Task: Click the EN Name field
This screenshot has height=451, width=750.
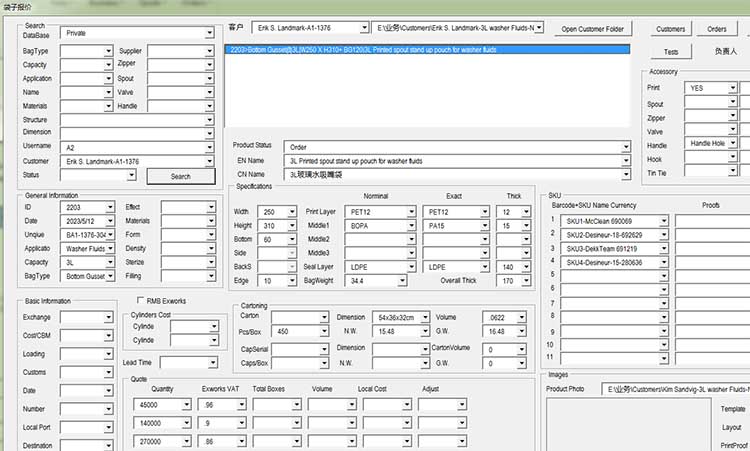Action: coord(457,161)
